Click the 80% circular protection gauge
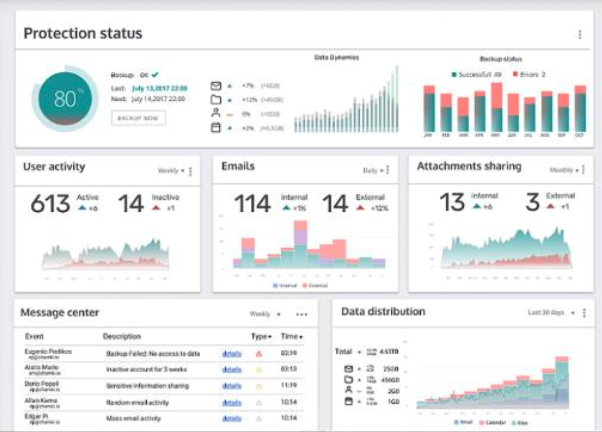 coord(65,98)
